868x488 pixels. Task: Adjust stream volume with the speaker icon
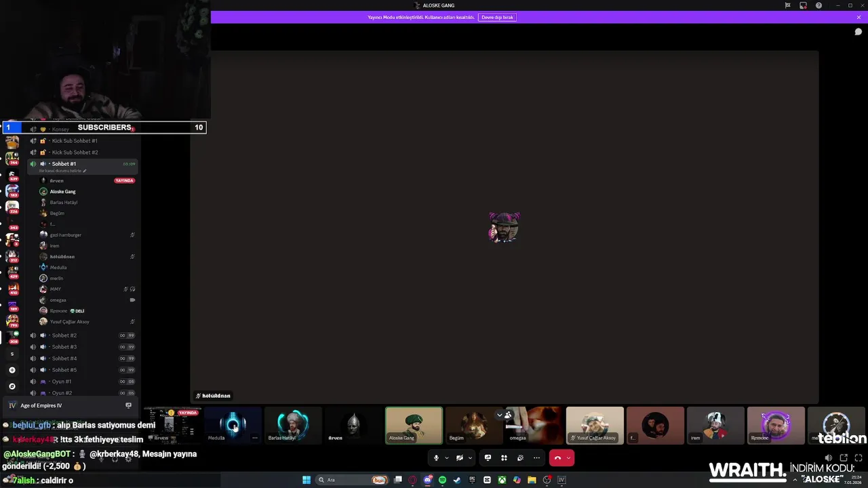[829, 458]
